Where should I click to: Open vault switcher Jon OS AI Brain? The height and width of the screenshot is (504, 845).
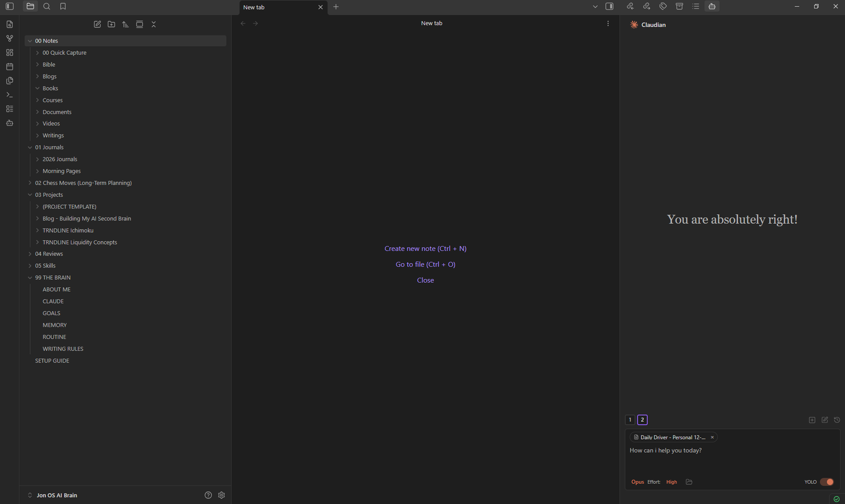[x=52, y=496]
